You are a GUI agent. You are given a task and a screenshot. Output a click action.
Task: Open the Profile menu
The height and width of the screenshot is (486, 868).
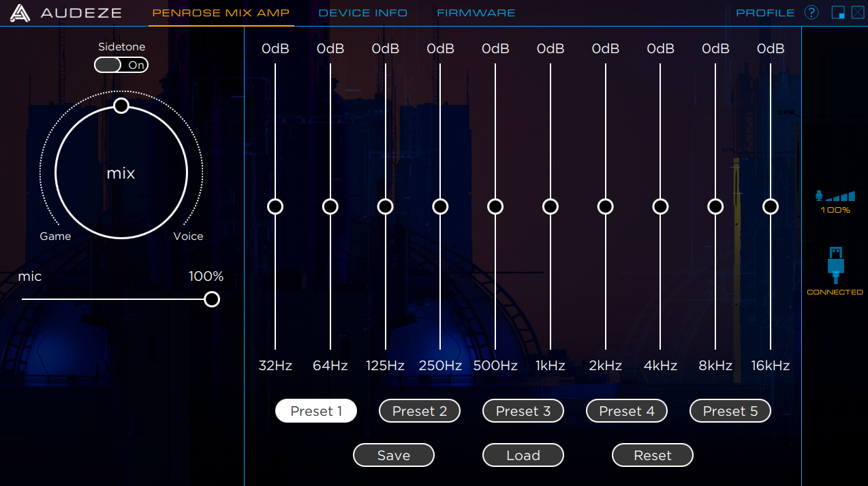[765, 13]
